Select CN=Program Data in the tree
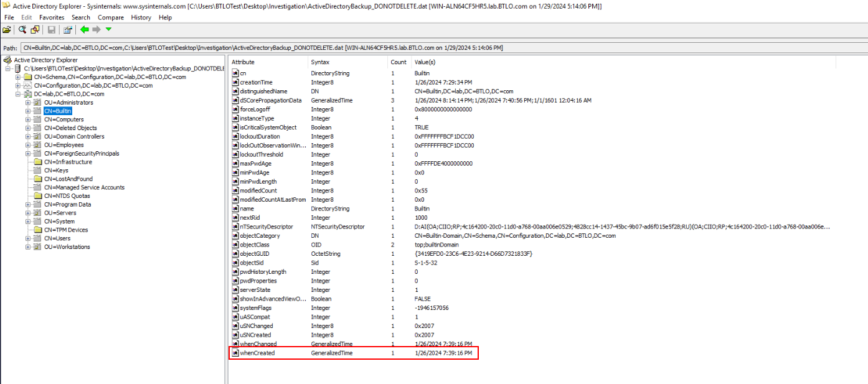 coord(67,204)
